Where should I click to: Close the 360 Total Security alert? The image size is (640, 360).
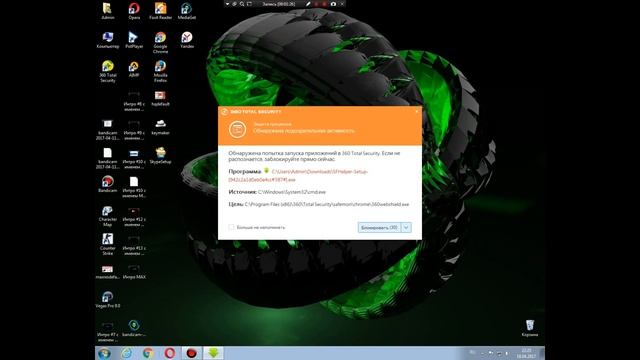tap(416, 111)
